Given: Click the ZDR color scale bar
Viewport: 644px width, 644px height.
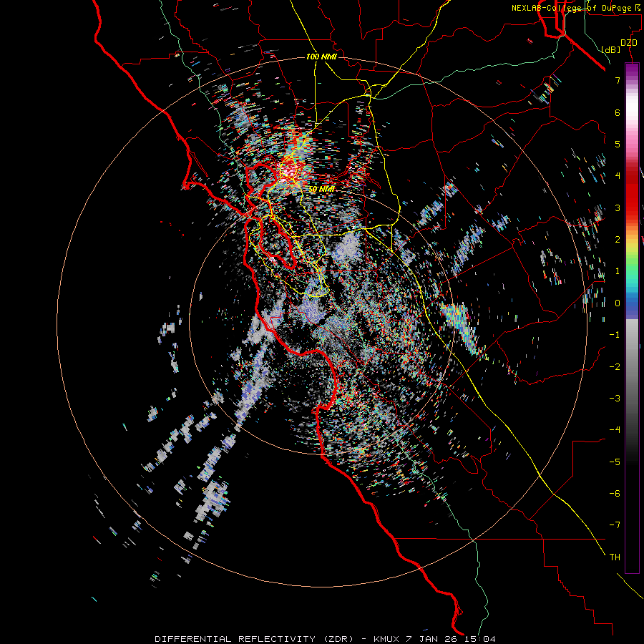Looking at the screenshot, I should coord(632,318).
